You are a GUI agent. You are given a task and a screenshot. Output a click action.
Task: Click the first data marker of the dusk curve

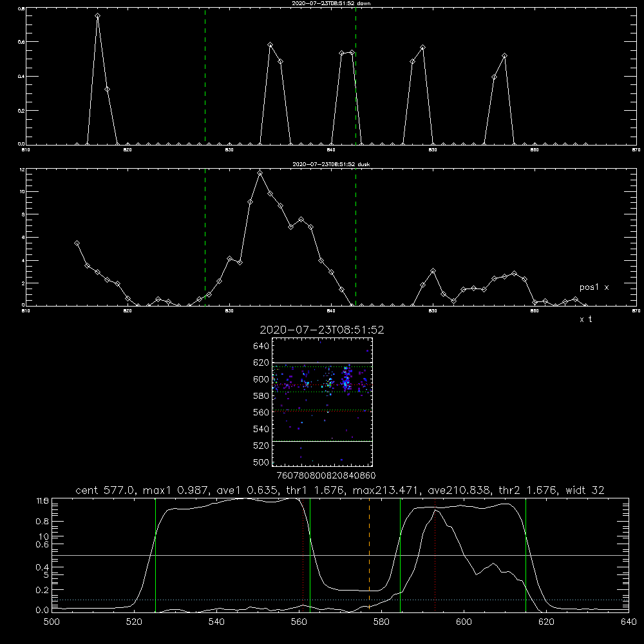(x=77, y=243)
